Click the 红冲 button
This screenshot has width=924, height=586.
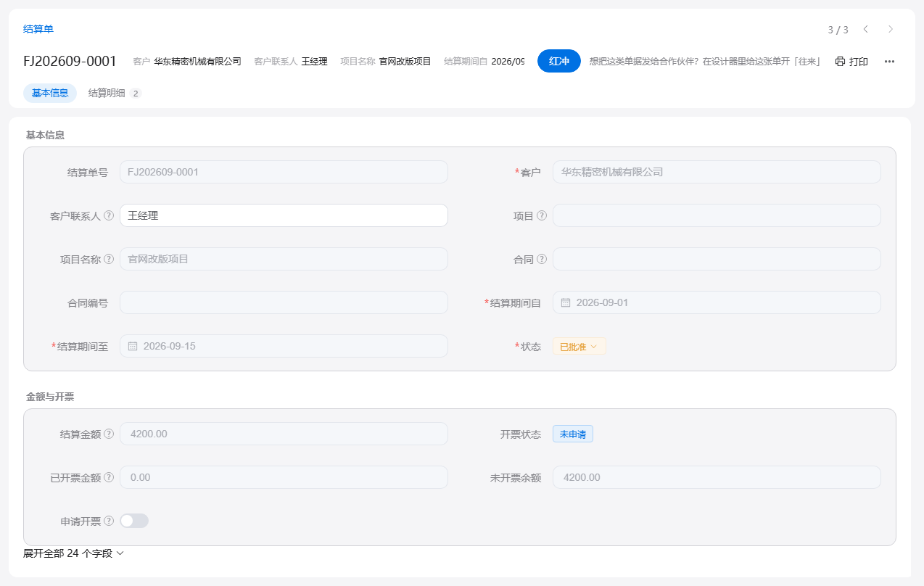(x=559, y=61)
